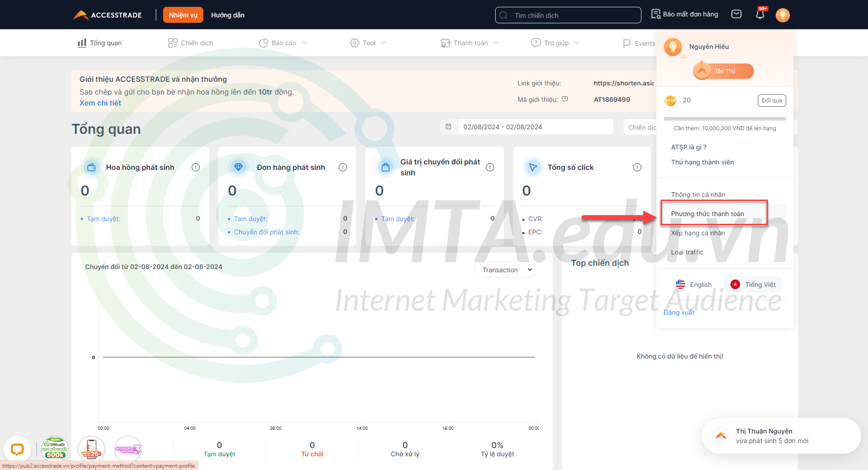The width and height of the screenshot is (868, 470).
Task: Click the calendar icon beside date range
Action: pos(449,127)
